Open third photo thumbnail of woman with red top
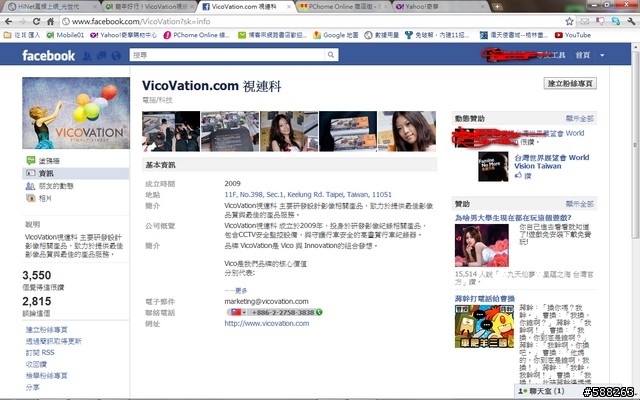This screenshot has width=640, height=400. 289,131
